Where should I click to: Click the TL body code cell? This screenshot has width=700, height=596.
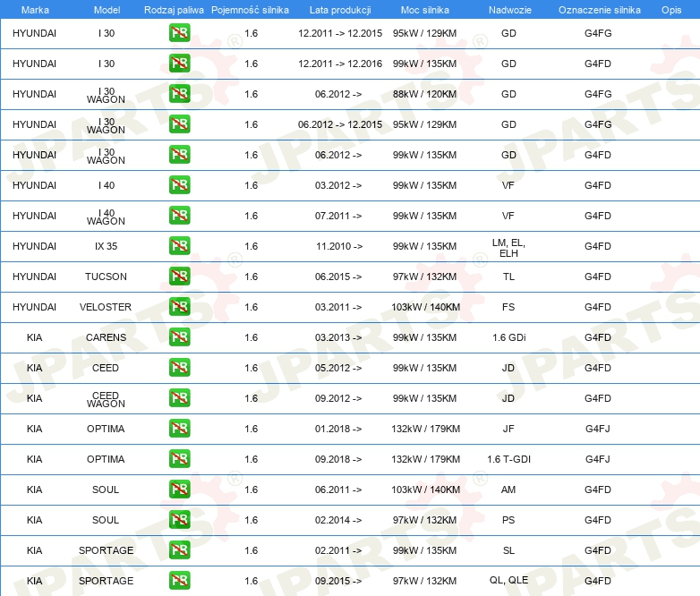508,277
